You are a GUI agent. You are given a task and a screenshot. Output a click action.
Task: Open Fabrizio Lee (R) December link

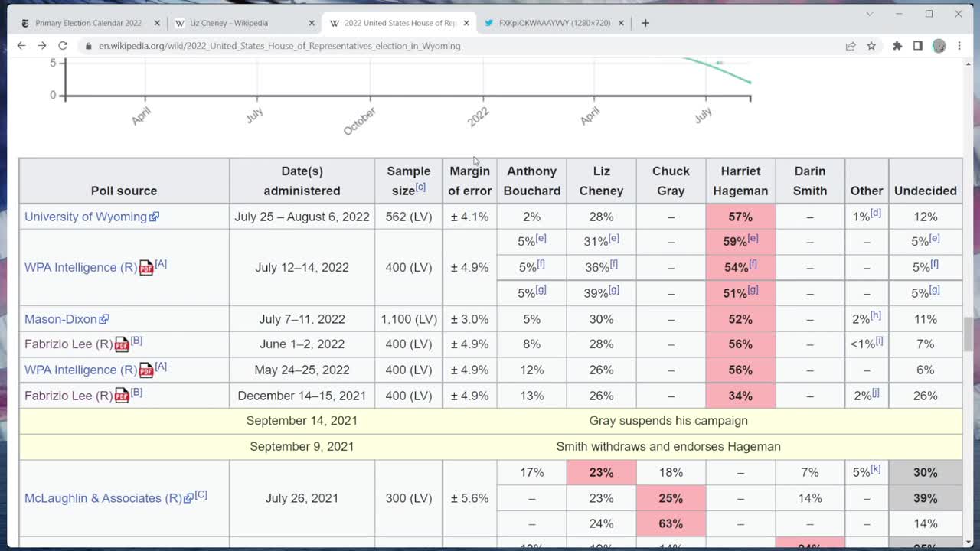(68, 396)
